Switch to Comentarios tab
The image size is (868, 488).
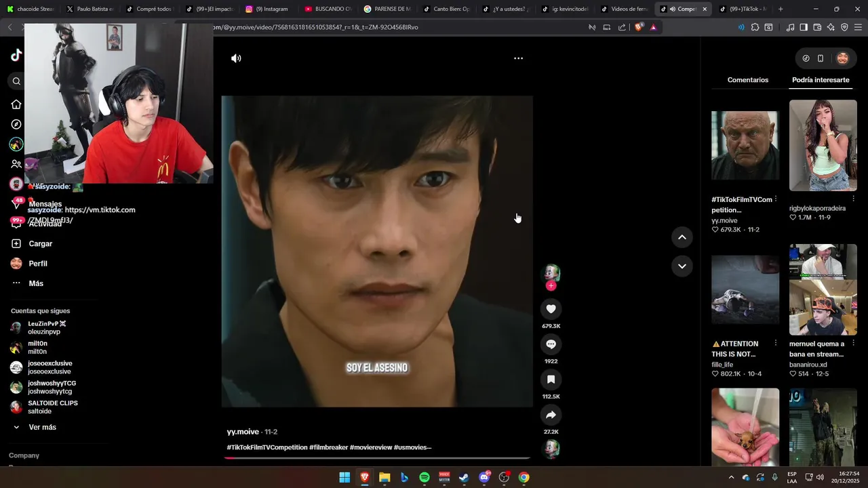[748, 80]
